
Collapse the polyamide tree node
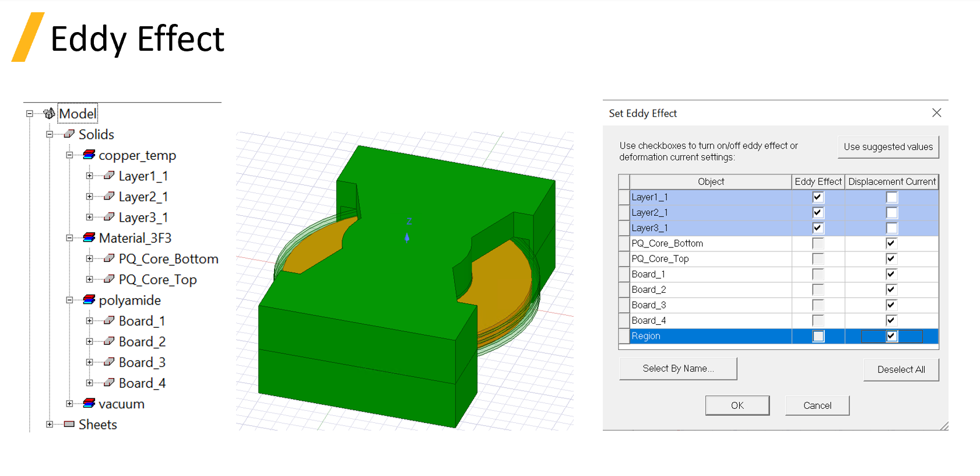(x=69, y=300)
